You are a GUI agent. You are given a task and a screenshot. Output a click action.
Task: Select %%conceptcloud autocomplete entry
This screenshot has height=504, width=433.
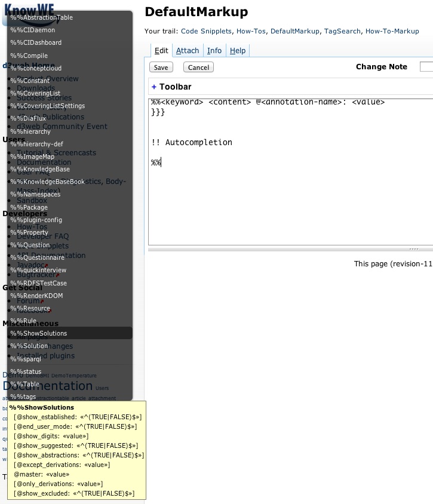(x=70, y=68)
